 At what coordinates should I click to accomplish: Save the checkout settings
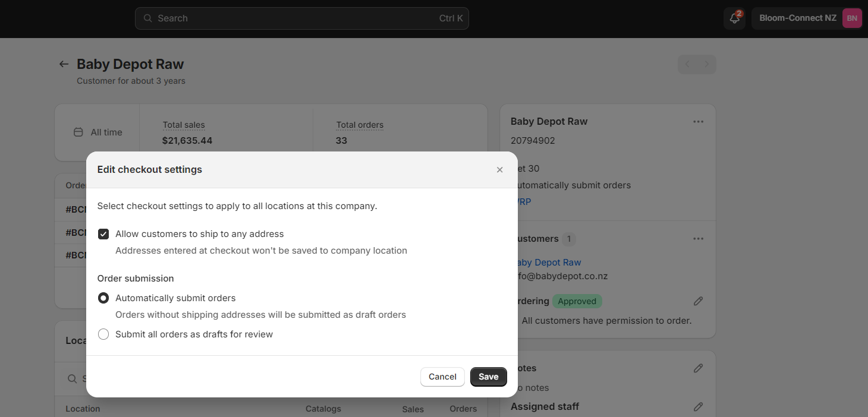[489, 377]
